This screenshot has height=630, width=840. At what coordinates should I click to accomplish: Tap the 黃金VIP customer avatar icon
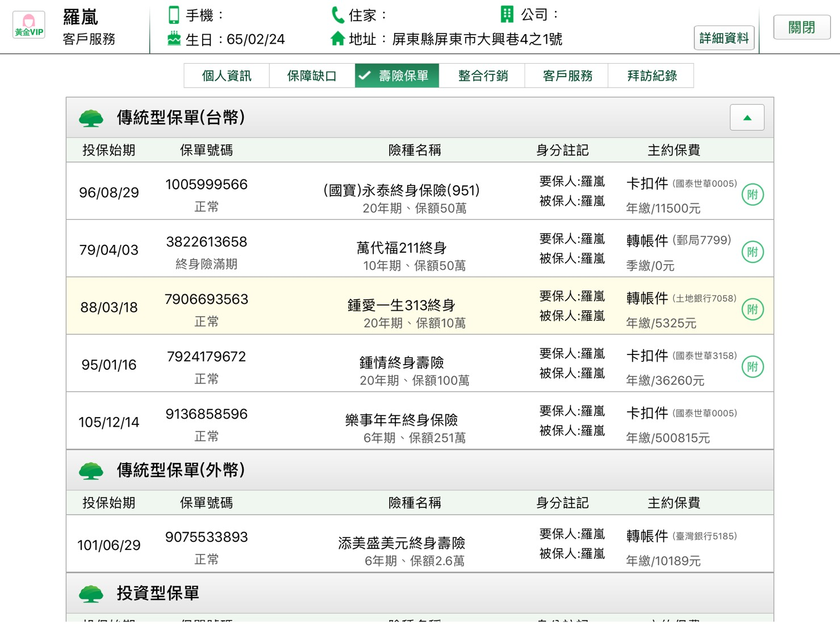pyautogui.click(x=29, y=26)
